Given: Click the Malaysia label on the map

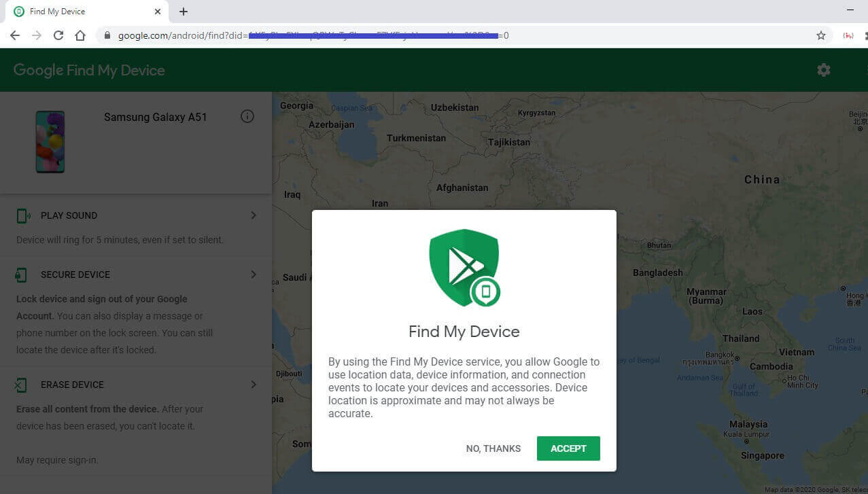Looking at the screenshot, I should click(748, 424).
